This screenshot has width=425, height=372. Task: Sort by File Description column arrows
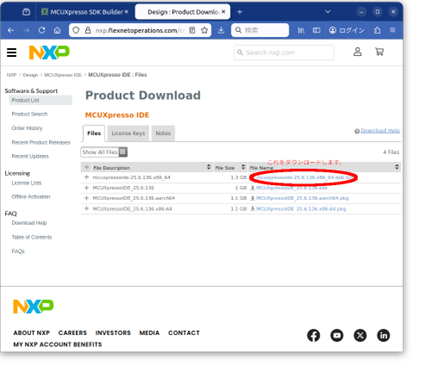coord(209,167)
